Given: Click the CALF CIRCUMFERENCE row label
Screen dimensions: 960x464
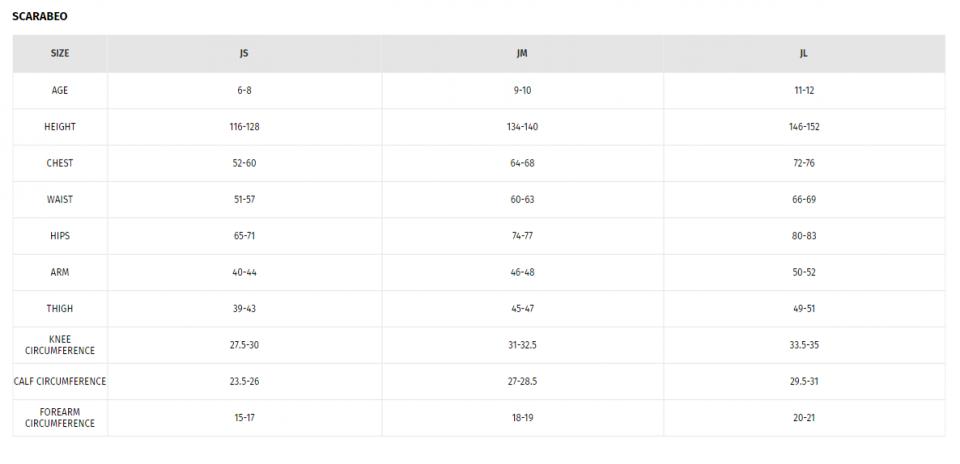Looking at the screenshot, I should click(x=60, y=381).
